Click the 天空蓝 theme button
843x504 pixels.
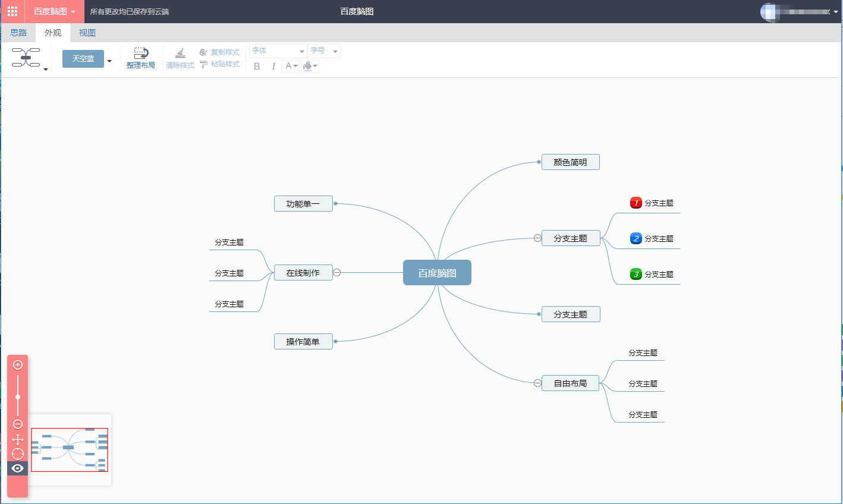click(x=83, y=59)
